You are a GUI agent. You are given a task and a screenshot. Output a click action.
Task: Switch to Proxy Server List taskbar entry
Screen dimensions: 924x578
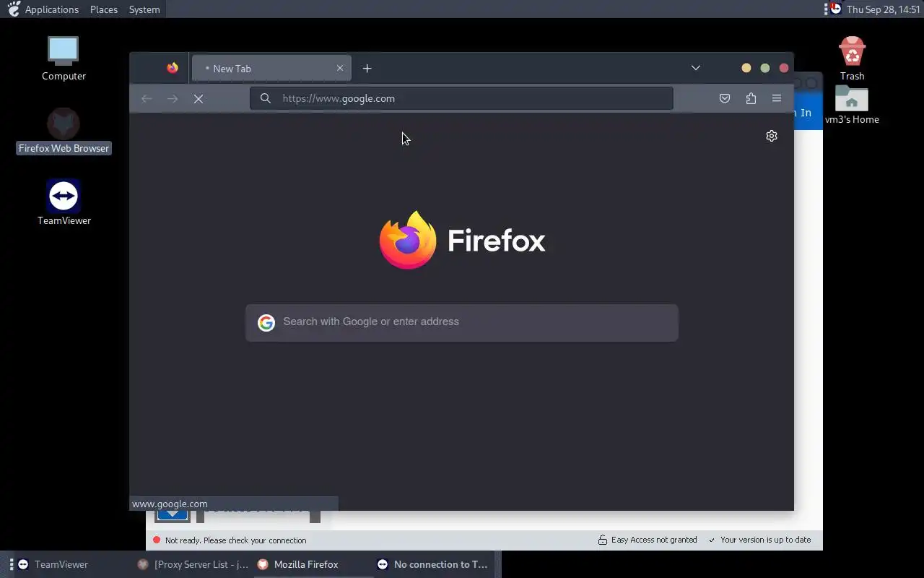(x=193, y=564)
